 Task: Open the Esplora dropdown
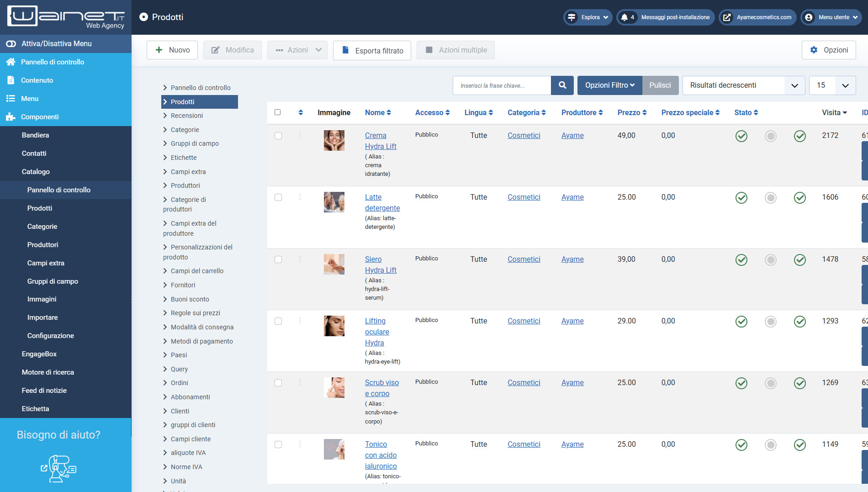(x=587, y=17)
